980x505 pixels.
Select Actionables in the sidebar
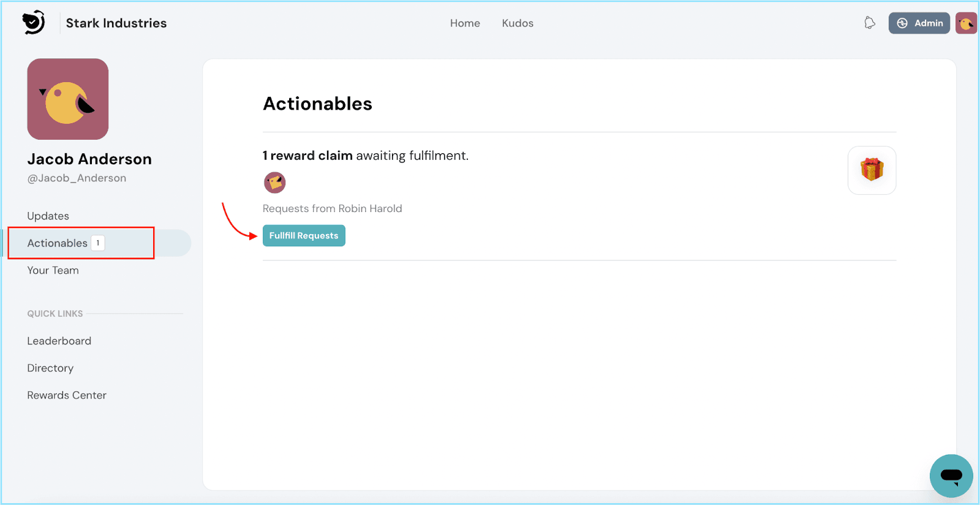[x=57, y=243]
